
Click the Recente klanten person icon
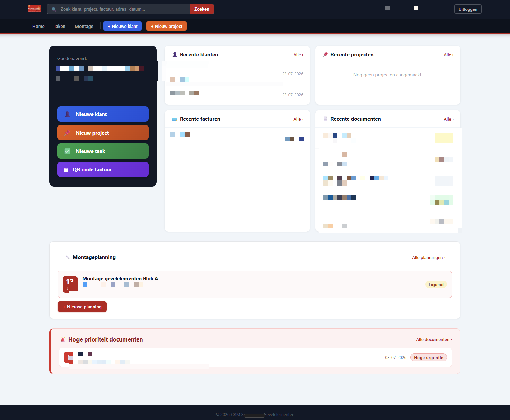(x=175, y=54)
